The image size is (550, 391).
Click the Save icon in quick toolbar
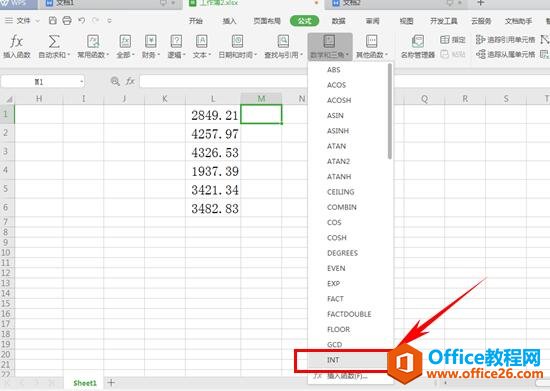click(x=53, y=21)
